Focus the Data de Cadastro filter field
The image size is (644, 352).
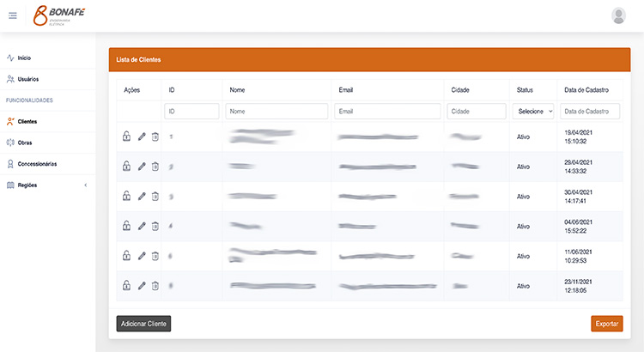pos(590,112)
